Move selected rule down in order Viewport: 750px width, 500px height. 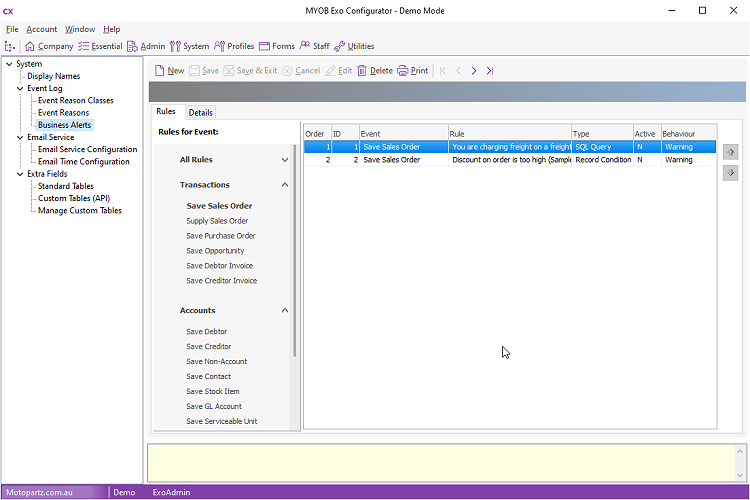point(730,173)
